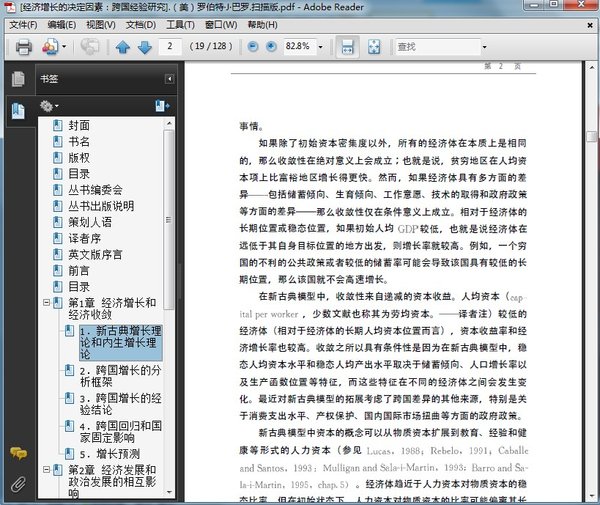Click the zoom out minus button
The image size is (600, 505).
click(x=250, y=47)
